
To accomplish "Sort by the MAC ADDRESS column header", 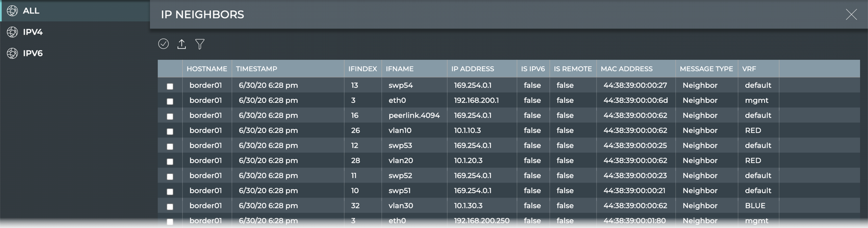I will pos(627,69).
